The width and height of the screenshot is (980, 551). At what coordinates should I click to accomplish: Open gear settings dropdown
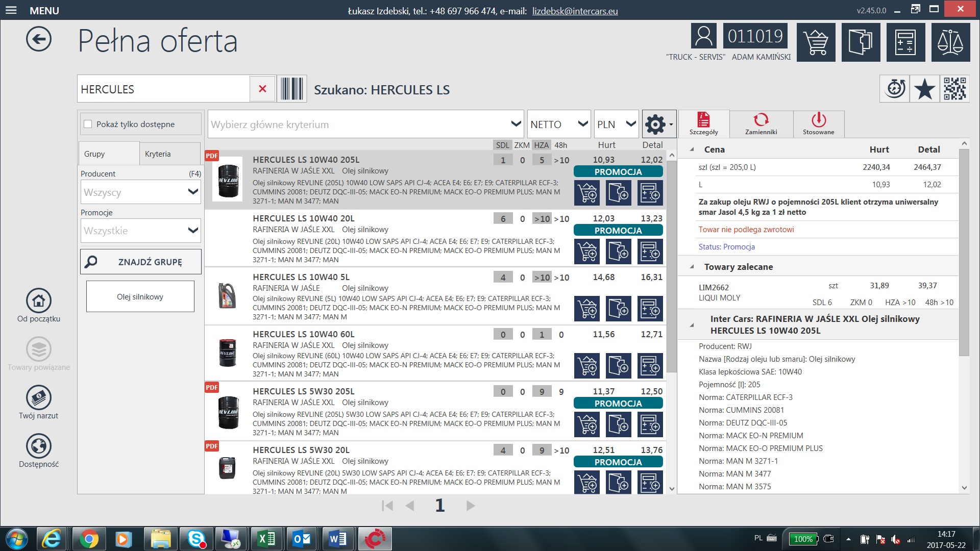[x=659, y=124]
